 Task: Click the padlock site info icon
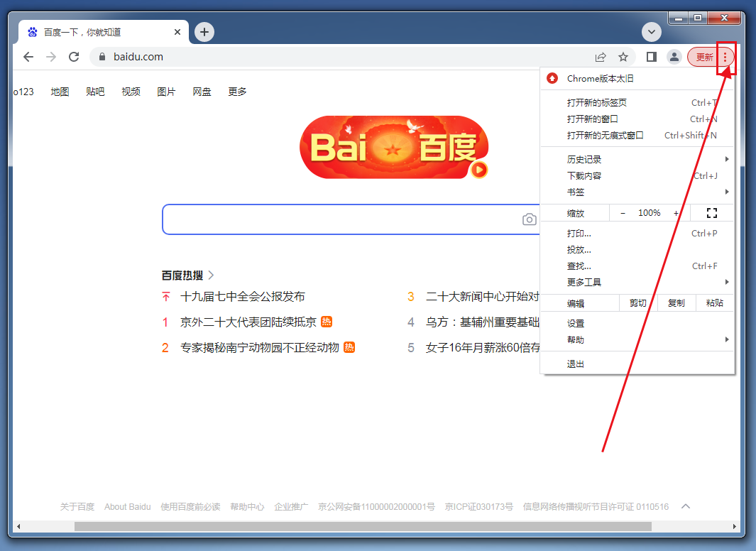pos(102,57)
